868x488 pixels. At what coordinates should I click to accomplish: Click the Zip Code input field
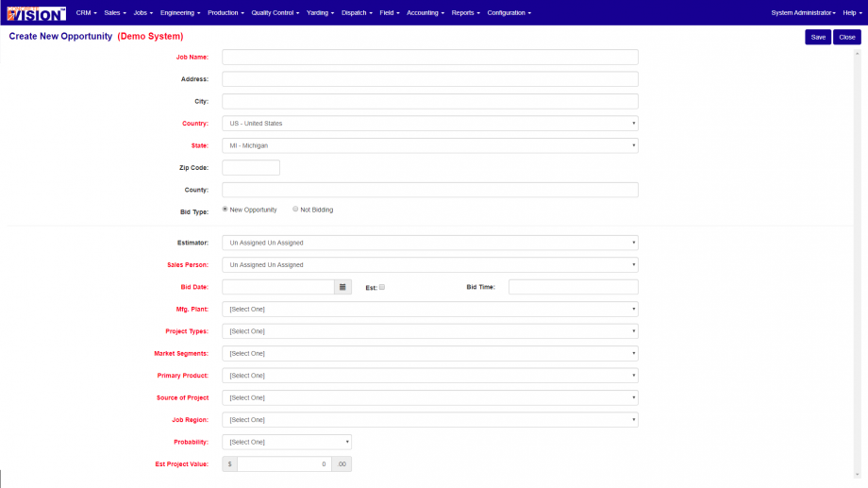tap(251, 168)
